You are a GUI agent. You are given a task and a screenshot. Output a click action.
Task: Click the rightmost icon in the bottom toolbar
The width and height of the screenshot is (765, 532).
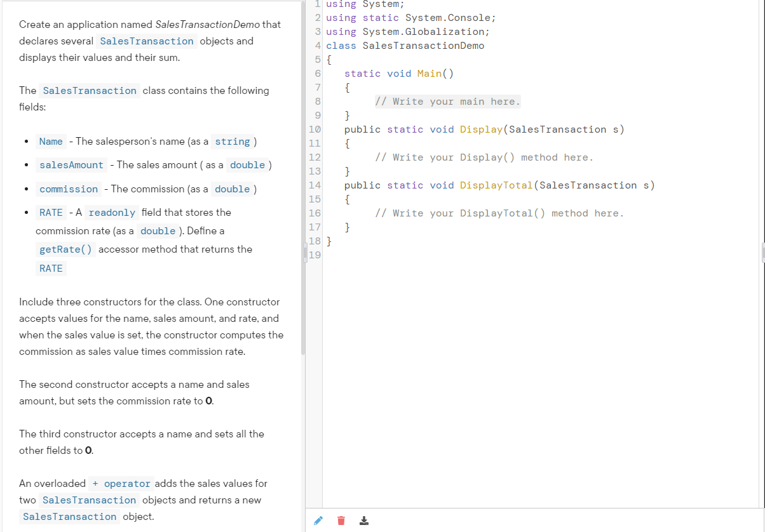(x=363, y=520)
